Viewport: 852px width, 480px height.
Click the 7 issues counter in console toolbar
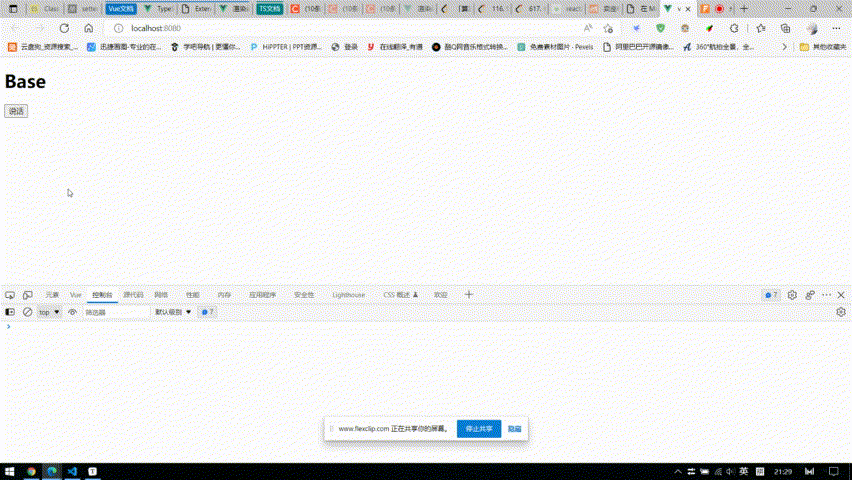pos(208,312)
